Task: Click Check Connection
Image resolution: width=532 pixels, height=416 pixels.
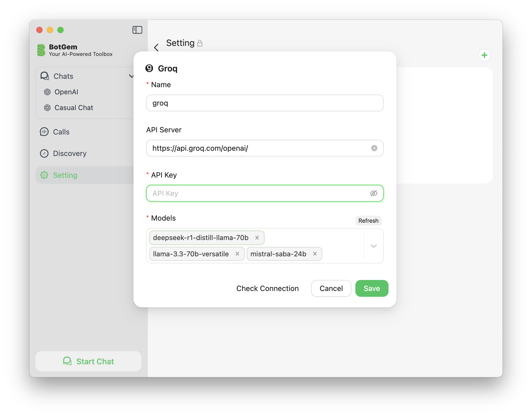Action: (268, 288)
